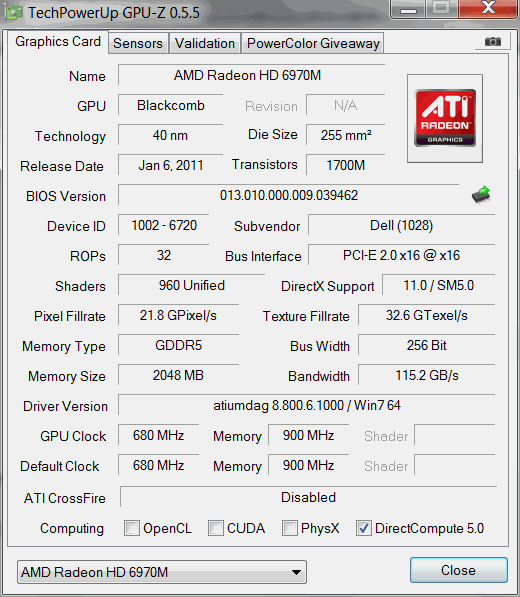Uncheck the DirectCompute 5.0 checkbox
The width and height of the screenshot is (520, 597).
tap(364, 528)
